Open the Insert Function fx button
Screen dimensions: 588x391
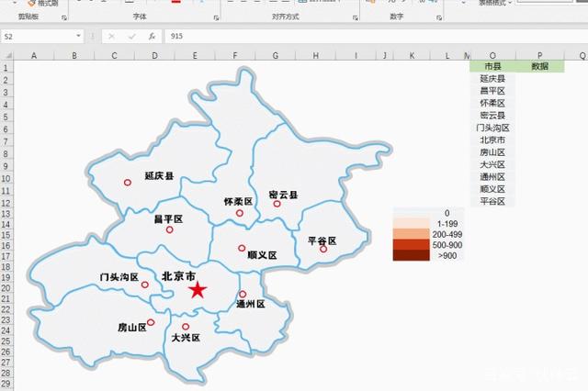[x=152, y=37]
